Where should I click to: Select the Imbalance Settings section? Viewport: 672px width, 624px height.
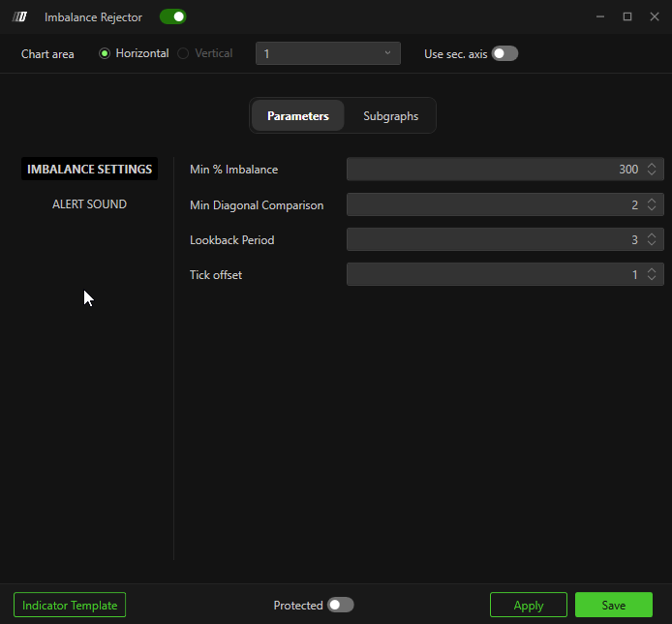point(89,169)
